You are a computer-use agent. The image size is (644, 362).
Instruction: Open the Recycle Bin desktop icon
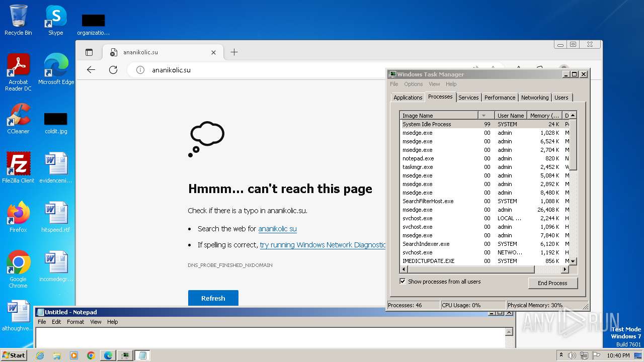[x=18, y=20]
